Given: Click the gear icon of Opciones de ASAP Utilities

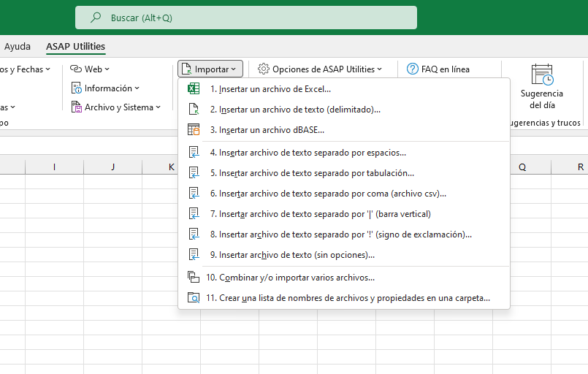Looking at the screenshot, I should coord(264,69).
